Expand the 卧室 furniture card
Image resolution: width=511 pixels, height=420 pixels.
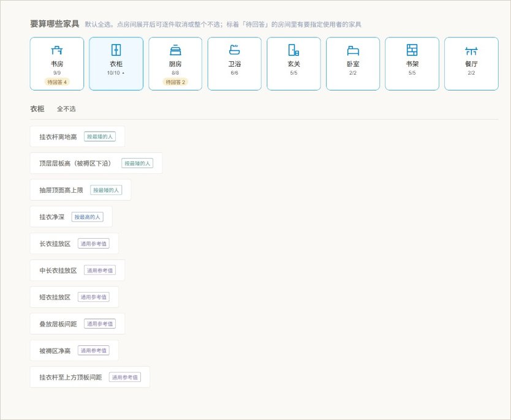[x=353, y=64]
